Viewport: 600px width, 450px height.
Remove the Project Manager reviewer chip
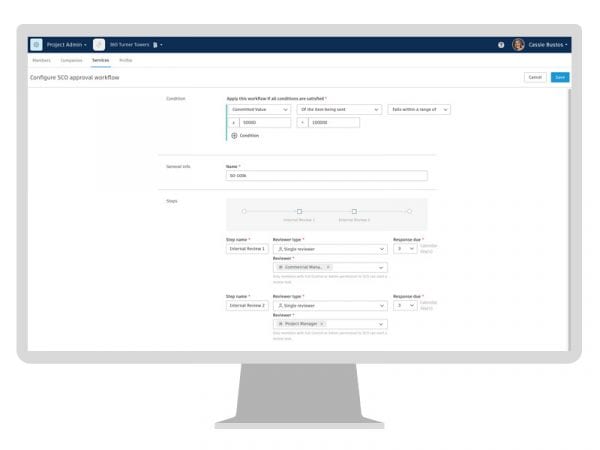(322, 324)
